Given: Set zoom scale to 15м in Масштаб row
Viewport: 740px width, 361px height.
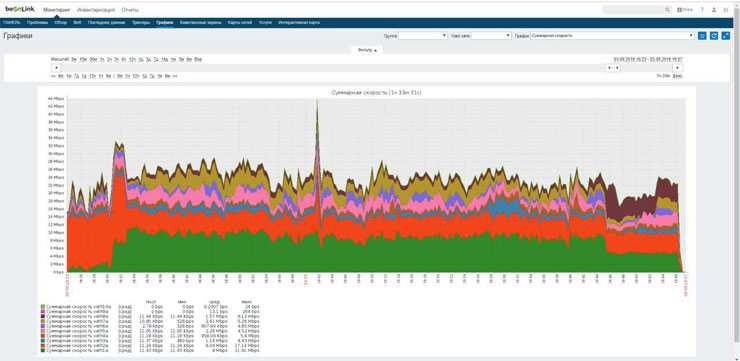Looking at the screenshot, I should pos(83,59).
